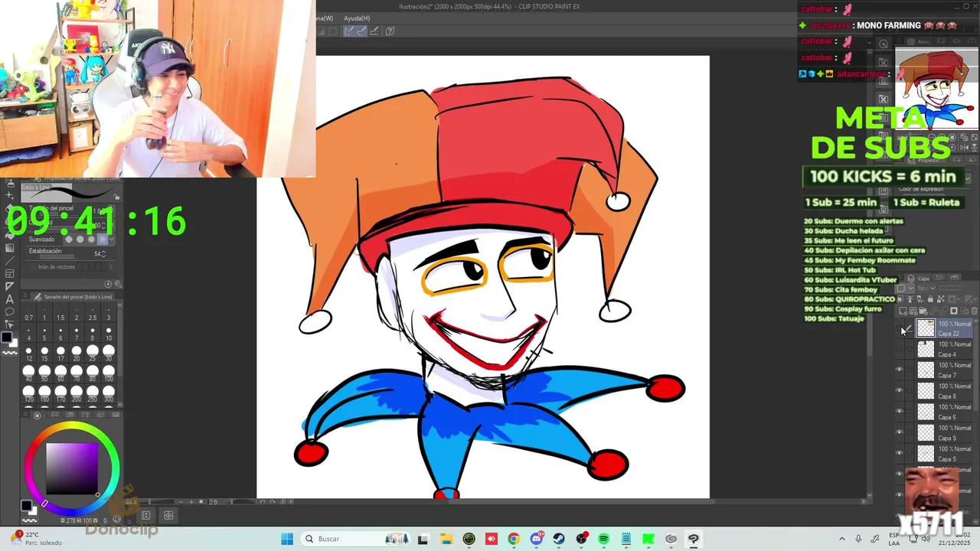Create a new vector layer

[x=913, y=311]
